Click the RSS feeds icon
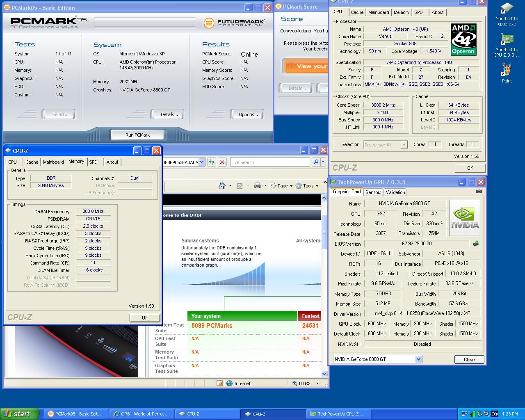 point(240,186)
